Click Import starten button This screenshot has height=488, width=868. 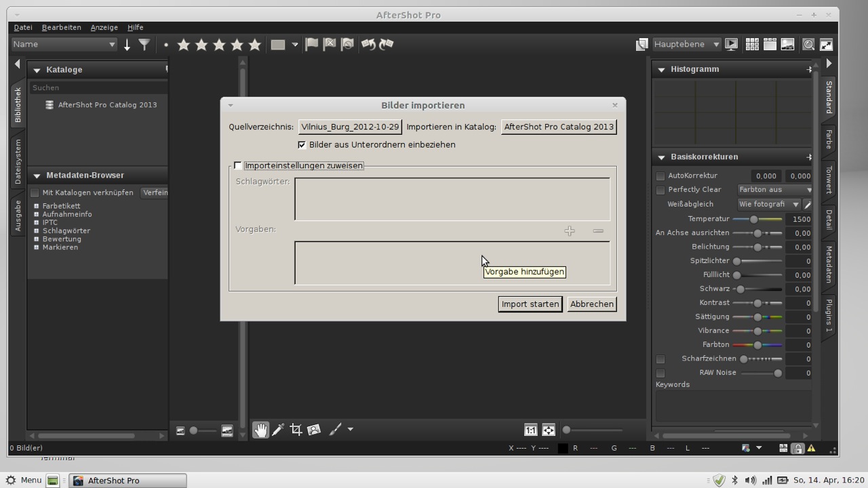tap(530, 304)
